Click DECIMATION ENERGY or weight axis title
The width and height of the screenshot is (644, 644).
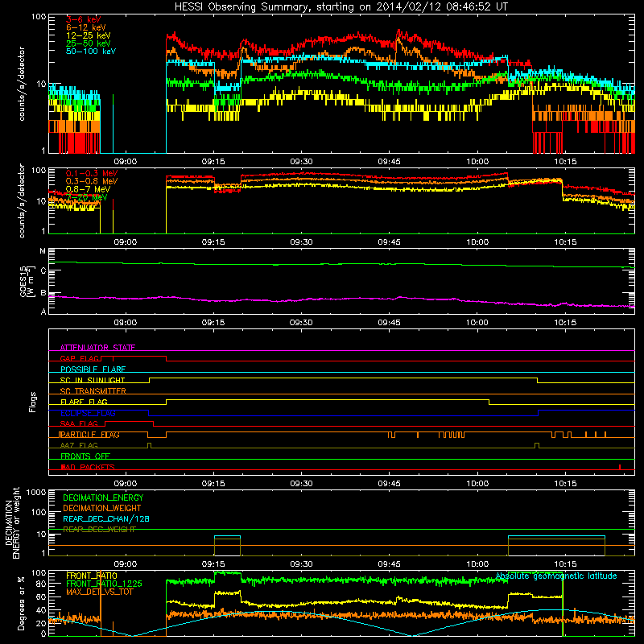click(12, 522)
